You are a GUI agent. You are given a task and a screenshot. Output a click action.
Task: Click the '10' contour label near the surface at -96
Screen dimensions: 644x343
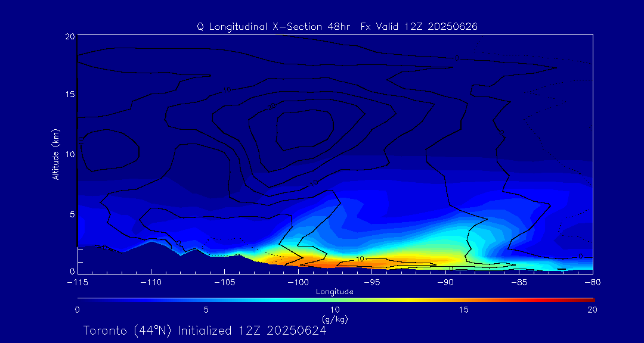point(360,259)
